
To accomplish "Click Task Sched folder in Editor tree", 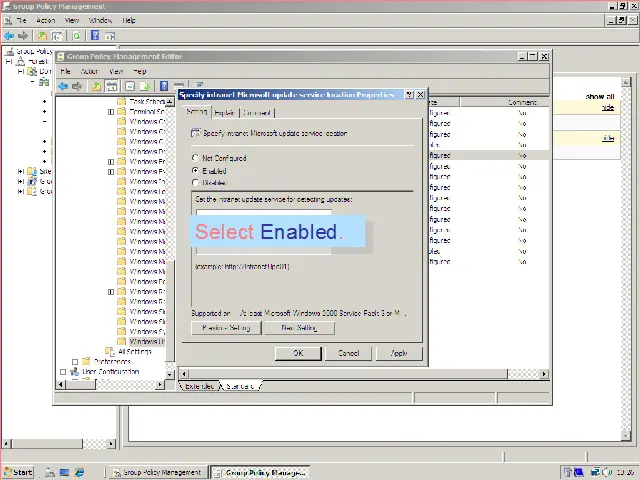I will coord(147,101).
